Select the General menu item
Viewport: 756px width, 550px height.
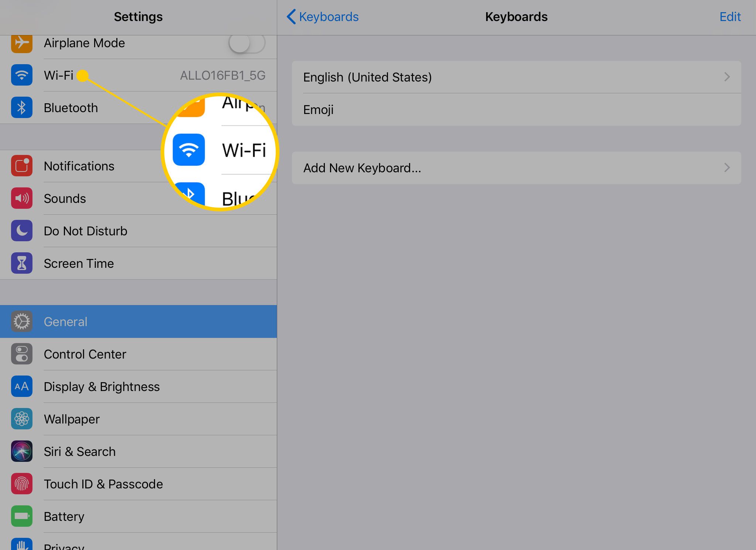click(x=138, y=321)
